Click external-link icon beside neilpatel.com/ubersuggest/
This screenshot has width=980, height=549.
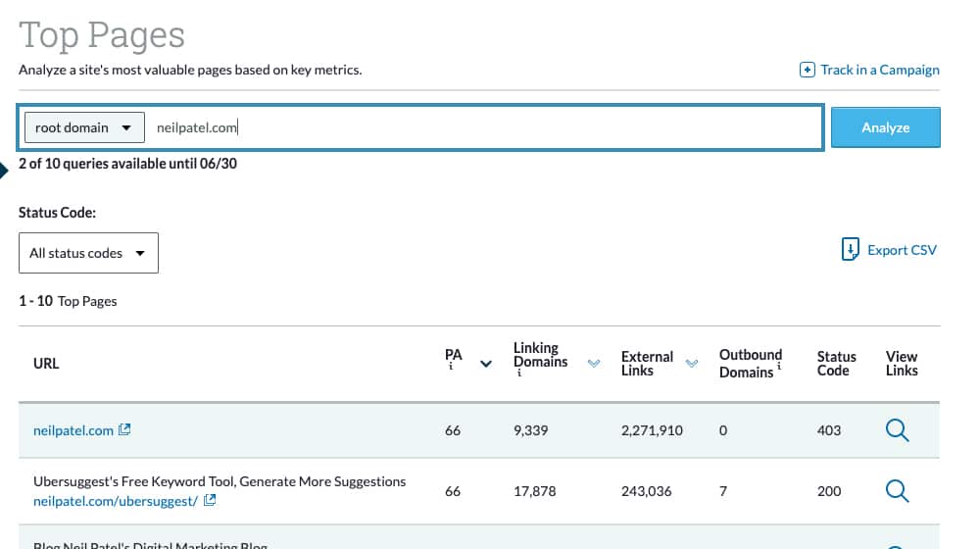tap(210, 500)
